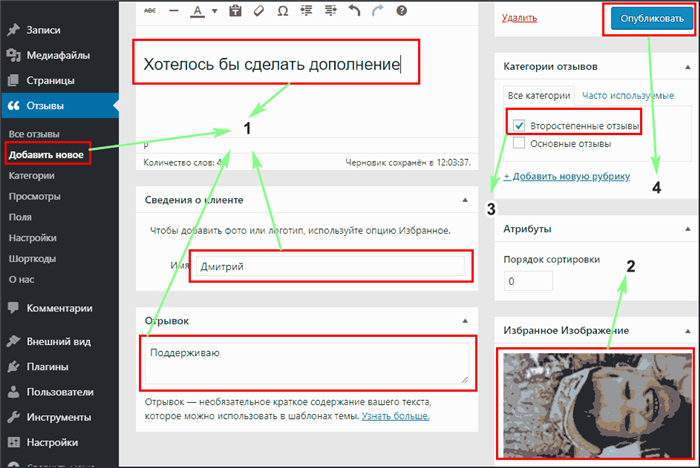Click the Имя field with Дмитрий
The image size is (700, 468).
(330, 267)
